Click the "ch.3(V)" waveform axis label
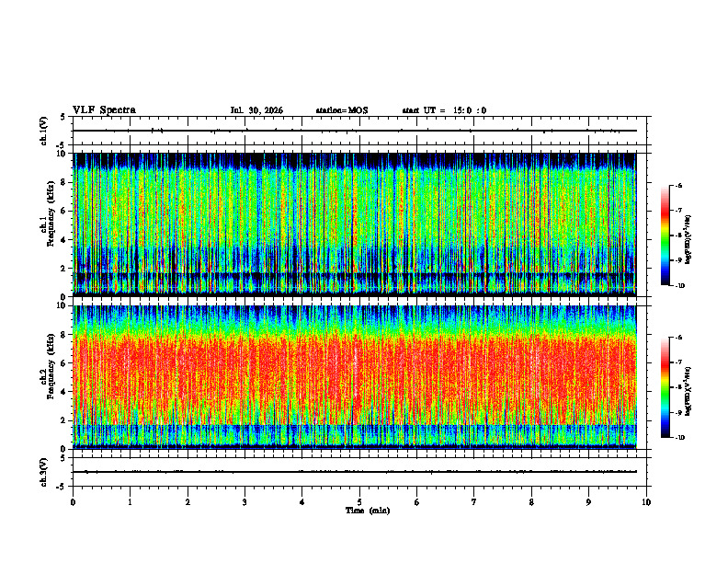Screen dimensions: 728x563 [x=43, y=472]
